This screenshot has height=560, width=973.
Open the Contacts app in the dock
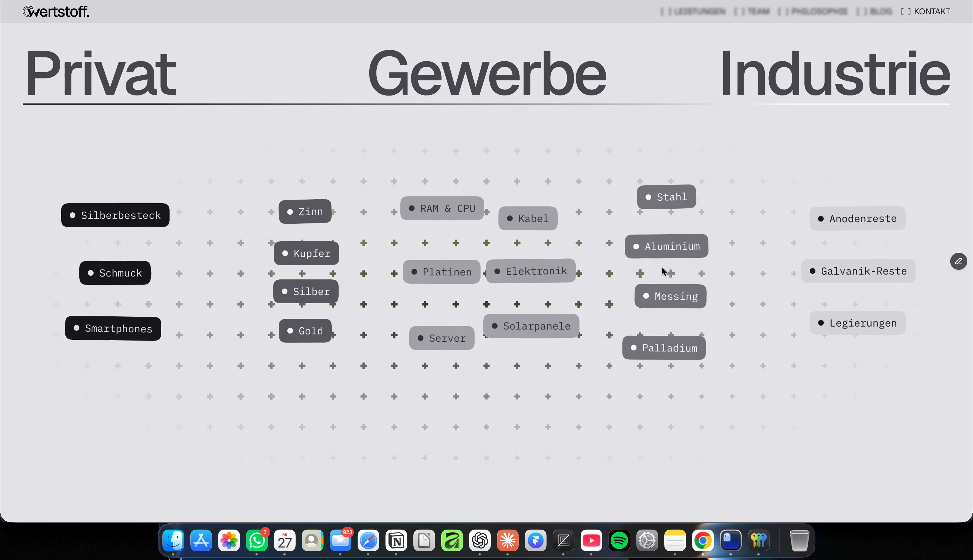pyautogui.click(x=313, y=540)
